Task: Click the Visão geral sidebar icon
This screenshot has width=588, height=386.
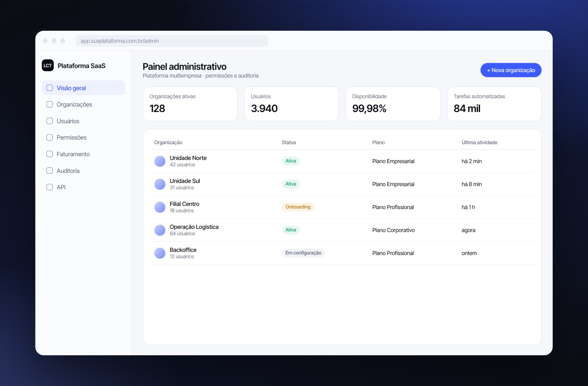Action: tap(50, 88)
